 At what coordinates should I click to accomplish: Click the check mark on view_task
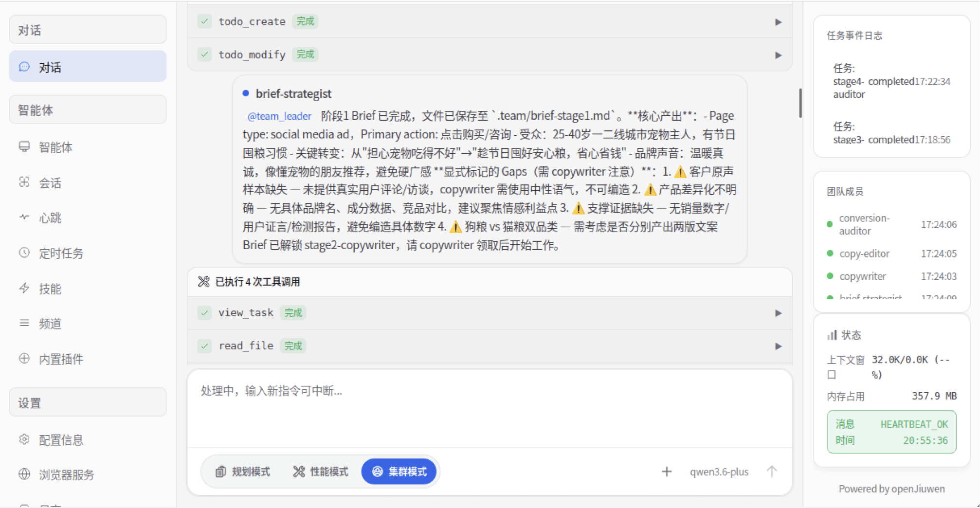[205, 313]
